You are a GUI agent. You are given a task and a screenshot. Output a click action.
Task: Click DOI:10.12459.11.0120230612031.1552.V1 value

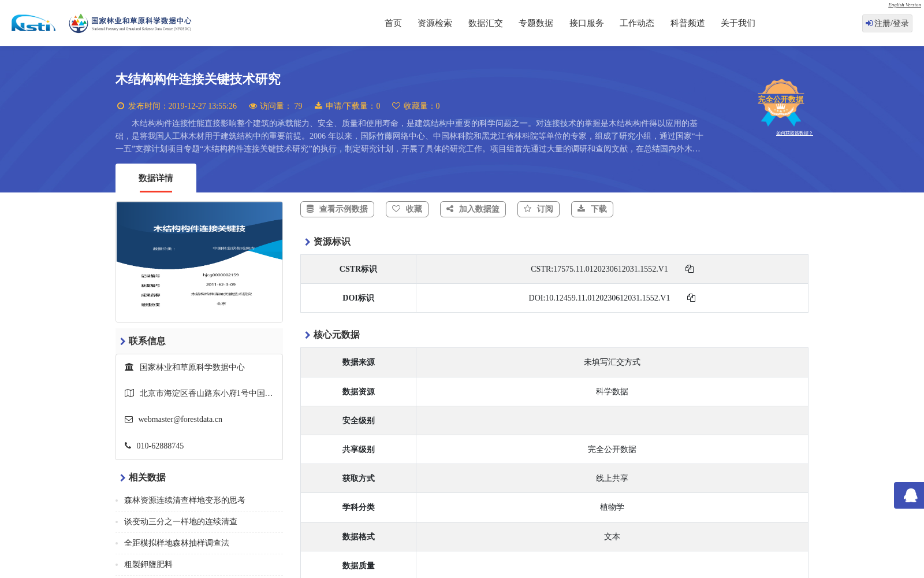[x=599, y=298]
